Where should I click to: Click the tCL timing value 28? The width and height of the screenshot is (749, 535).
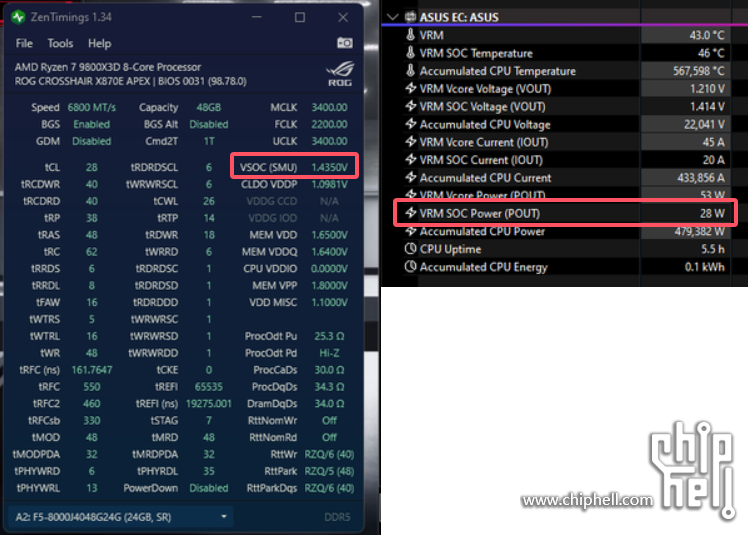pos(92,167)
